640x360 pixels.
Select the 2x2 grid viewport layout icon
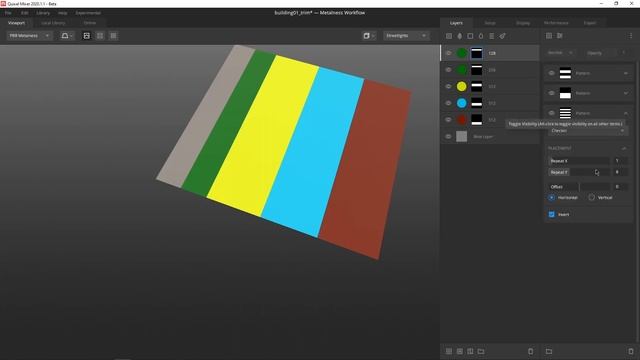point(100,36)
